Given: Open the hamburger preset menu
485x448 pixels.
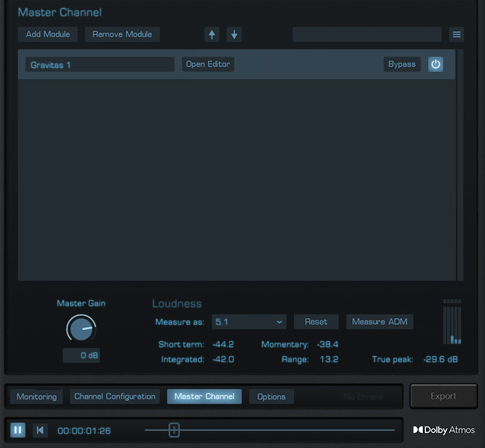Looking at the screenshot, I should [457, 34].
